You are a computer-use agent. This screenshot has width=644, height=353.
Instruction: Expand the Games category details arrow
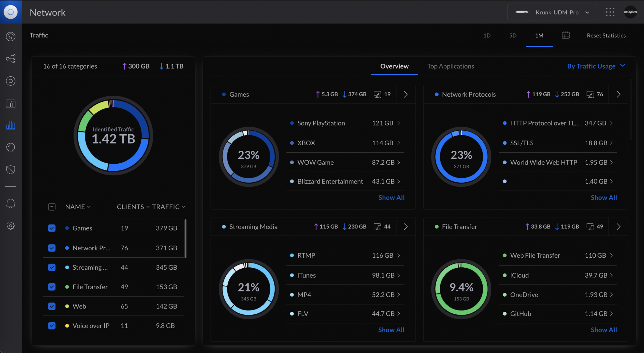click(406, 94)
